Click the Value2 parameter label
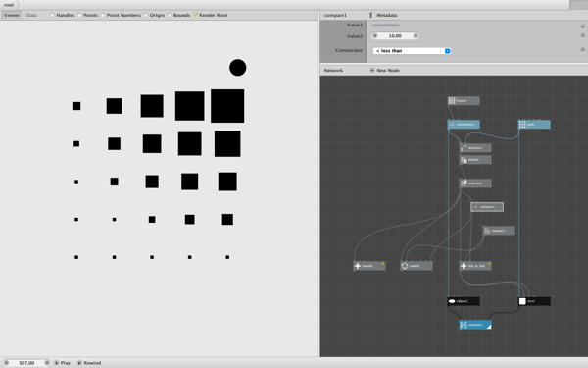 355,36
